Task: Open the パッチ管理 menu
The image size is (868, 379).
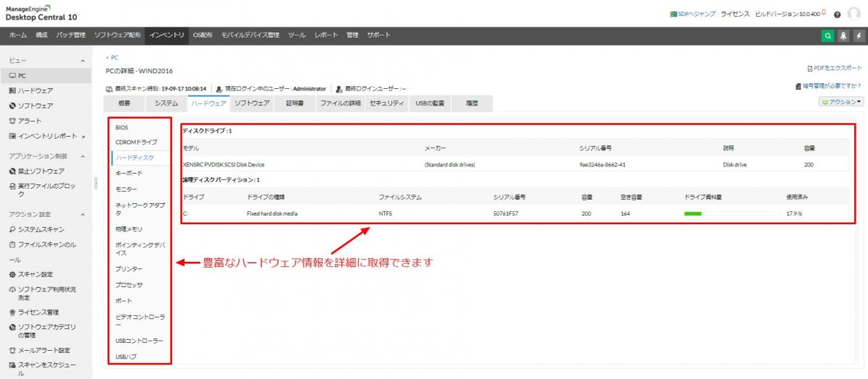Action: 71,35
